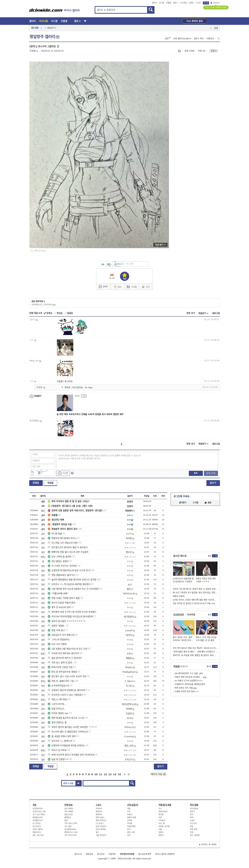Click the question mark help icon beside 디시콘

(72, 473)
